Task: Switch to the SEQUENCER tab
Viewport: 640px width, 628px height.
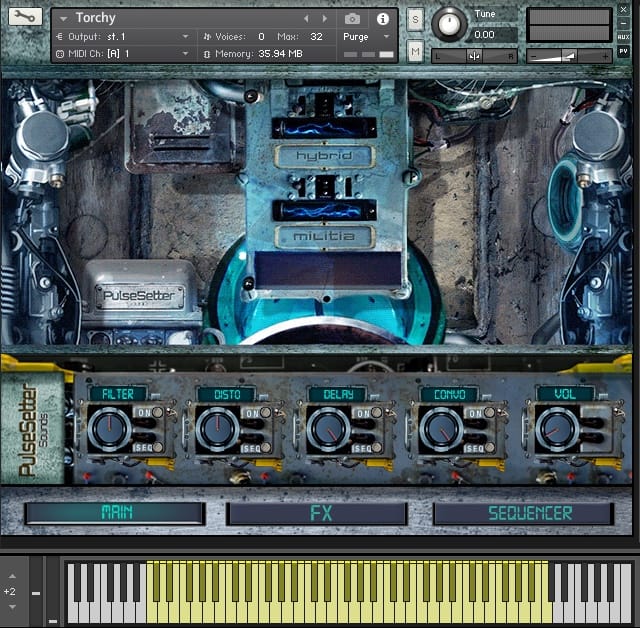Action: point(522,514)
